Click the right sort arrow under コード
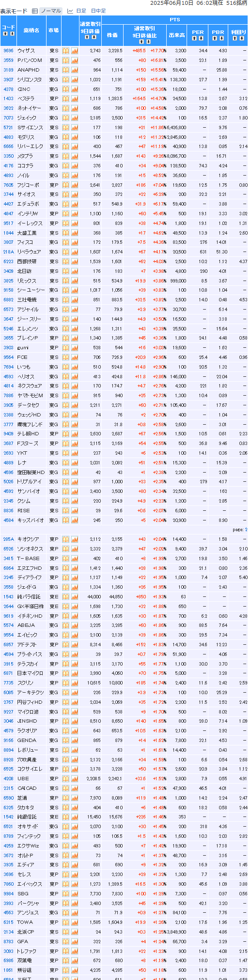This screenshot has width=252, height=980. pos(12,34)
